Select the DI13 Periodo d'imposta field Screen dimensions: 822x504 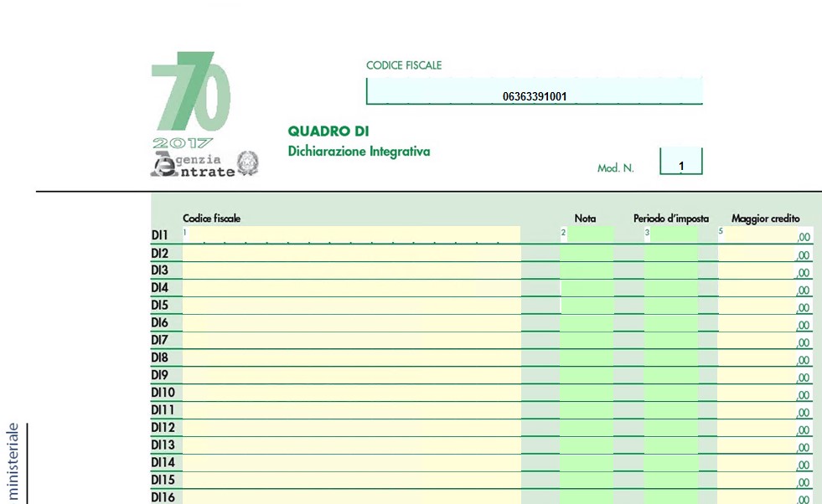click(671, 445)
